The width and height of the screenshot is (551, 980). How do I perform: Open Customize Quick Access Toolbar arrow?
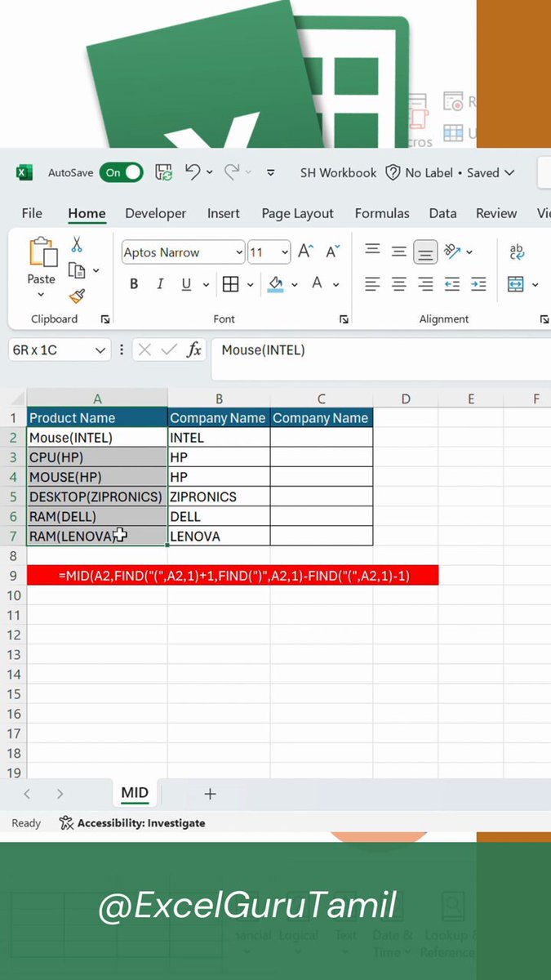click(271, 172)
